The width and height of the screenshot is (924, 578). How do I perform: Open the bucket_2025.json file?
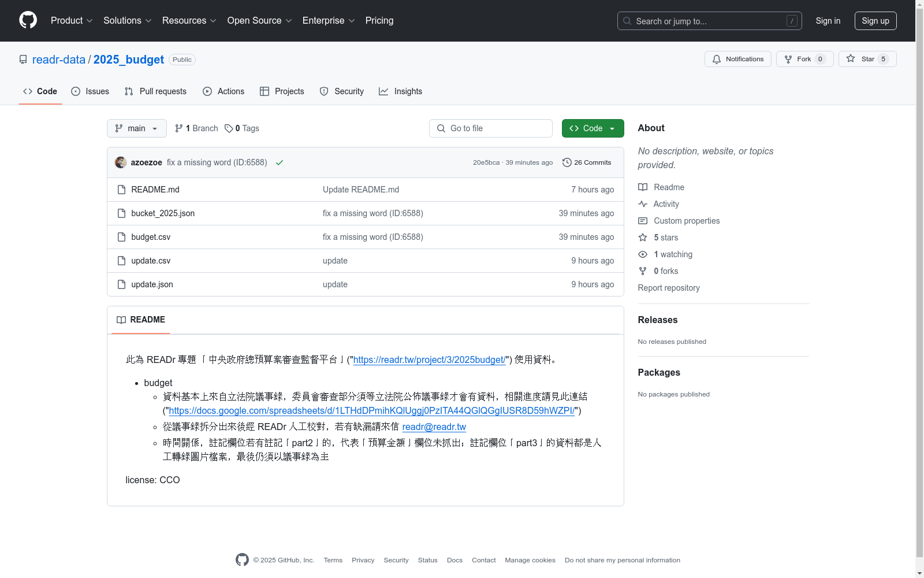[x=163, y=213]
